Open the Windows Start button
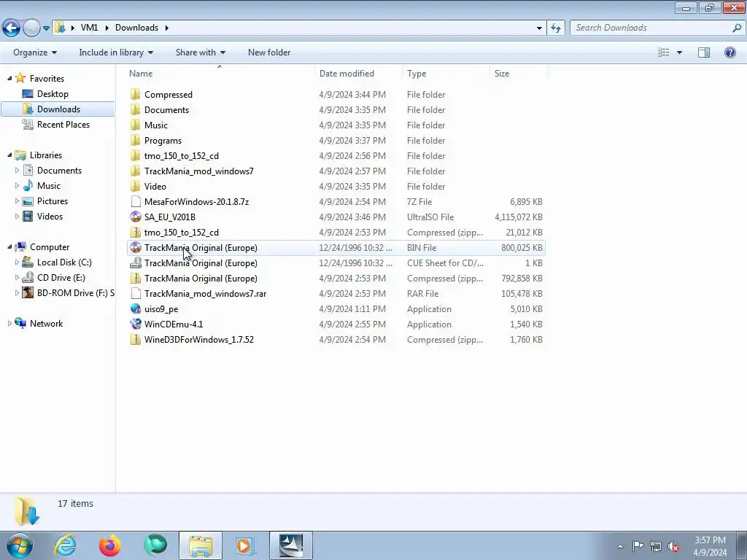Viewport: 747px width, 560px height. (20, 545)
